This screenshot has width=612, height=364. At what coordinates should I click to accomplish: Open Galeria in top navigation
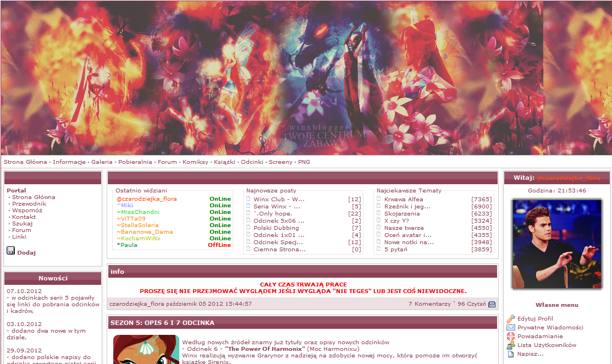102,162
